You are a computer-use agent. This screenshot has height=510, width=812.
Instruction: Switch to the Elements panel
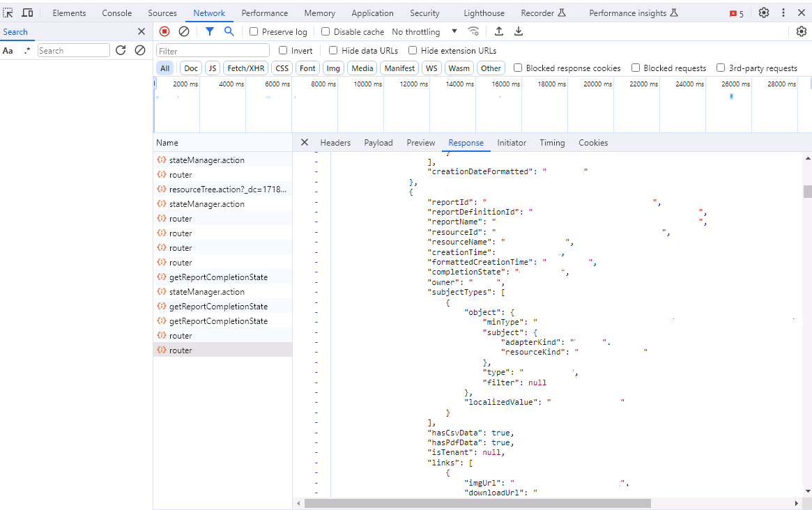click(x=69, y=13)
